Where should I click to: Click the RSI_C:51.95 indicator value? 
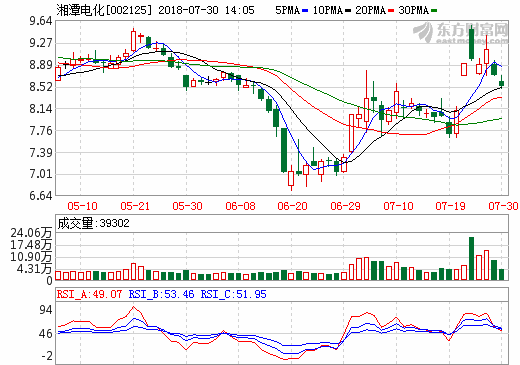coord(234,294)
